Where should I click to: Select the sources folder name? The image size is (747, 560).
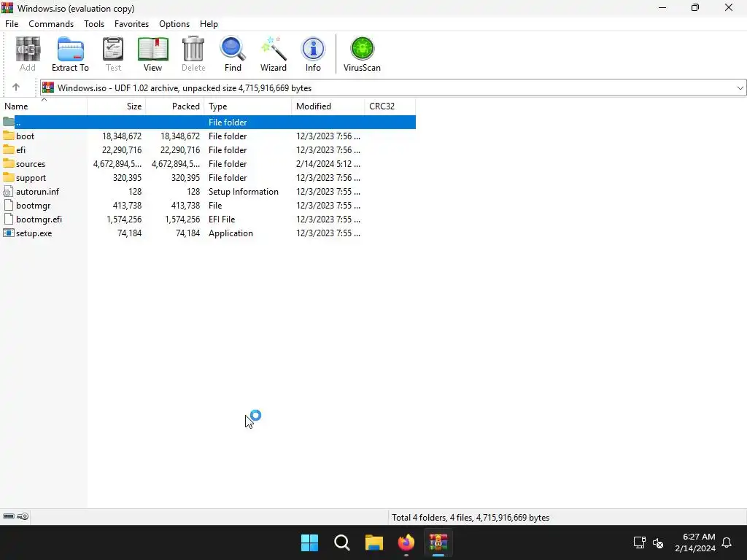(x=31, y=164)
